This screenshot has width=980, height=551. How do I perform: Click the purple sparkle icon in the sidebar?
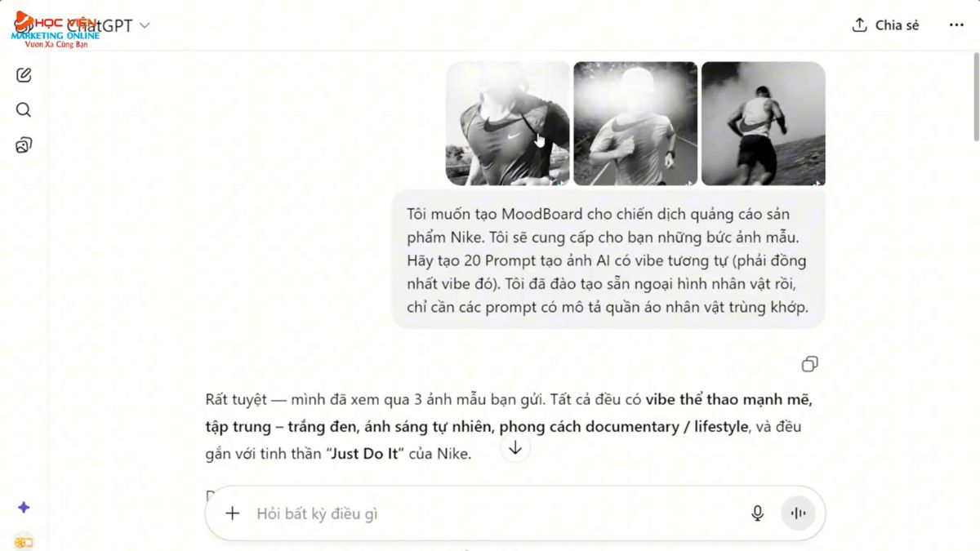(x=24, y=508)
